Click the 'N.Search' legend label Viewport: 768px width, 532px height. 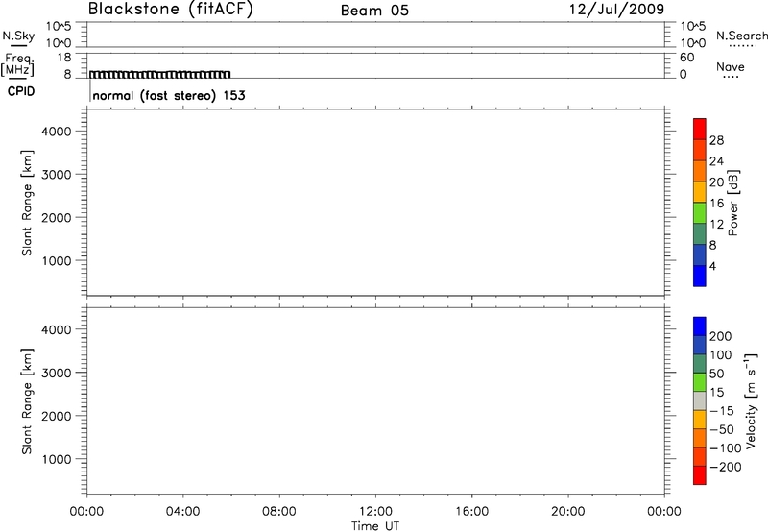[741, 36]
